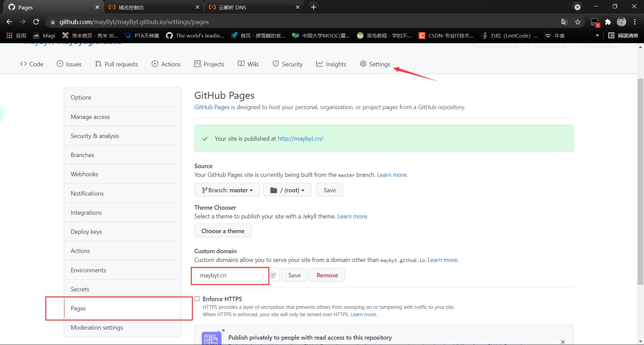
Task: Close the 云解析 DNS tab
Action: (298, 7)
